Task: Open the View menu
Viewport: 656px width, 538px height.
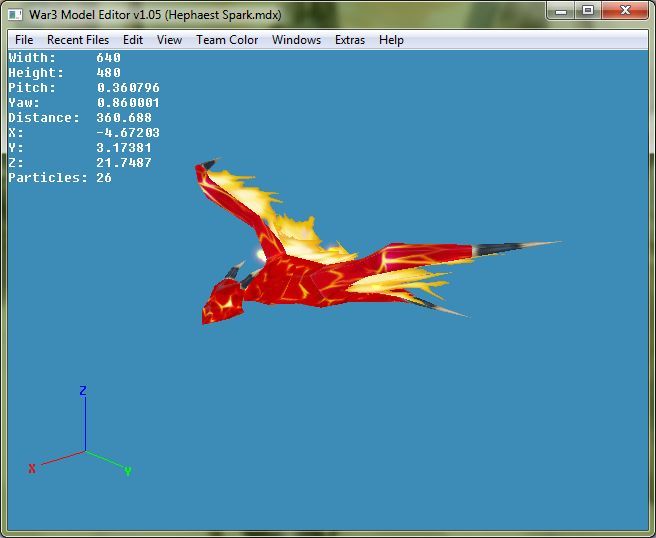Action: (x=169, y=40)
